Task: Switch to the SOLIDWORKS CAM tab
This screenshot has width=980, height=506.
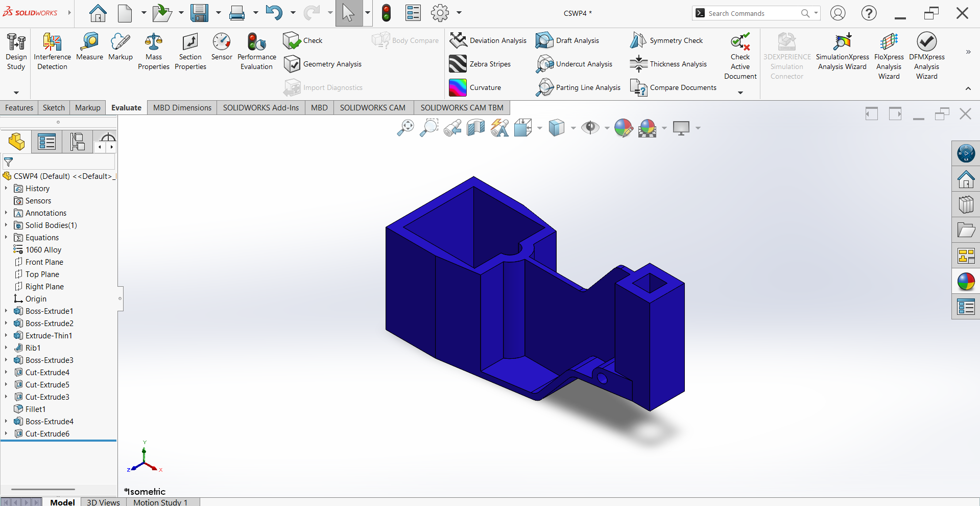Action: point(373,107)
